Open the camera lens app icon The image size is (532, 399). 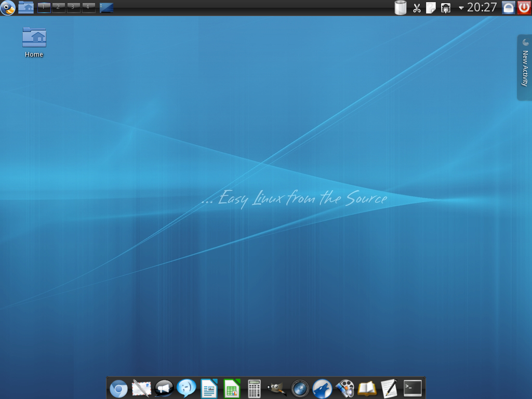300,389
